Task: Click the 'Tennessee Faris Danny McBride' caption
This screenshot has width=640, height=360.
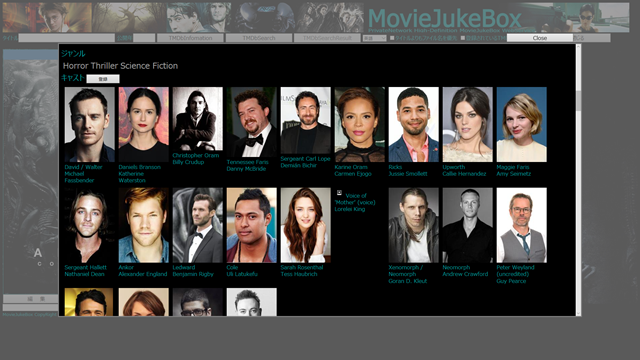Action: coord(248,165)
